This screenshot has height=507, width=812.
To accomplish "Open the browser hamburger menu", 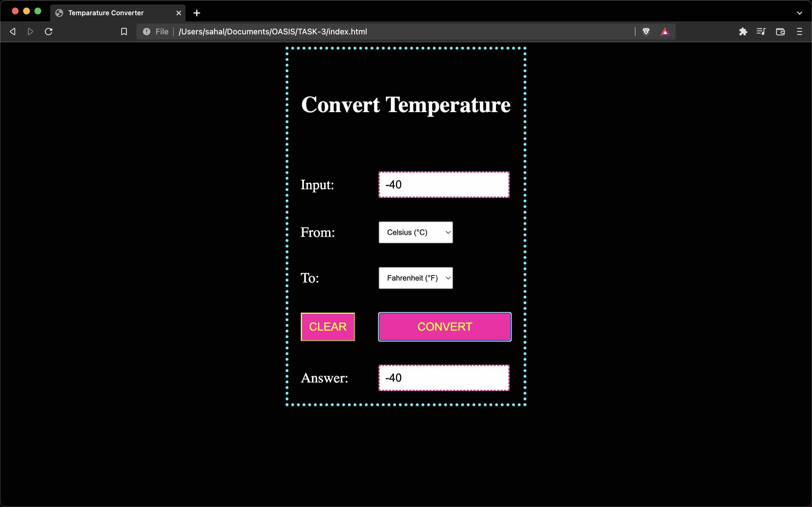I will click(x=799, y=32).
